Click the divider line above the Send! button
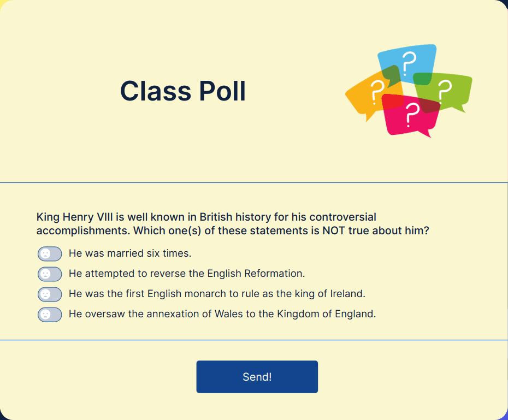The width and height of the screenshot is (508, 420). [x=254, y=340]
